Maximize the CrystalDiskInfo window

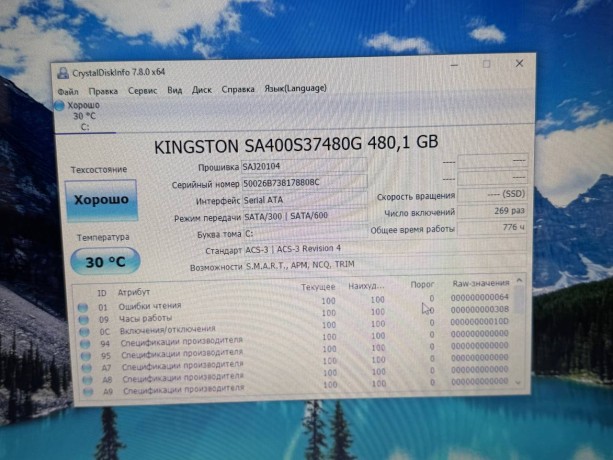coord(486,64)
